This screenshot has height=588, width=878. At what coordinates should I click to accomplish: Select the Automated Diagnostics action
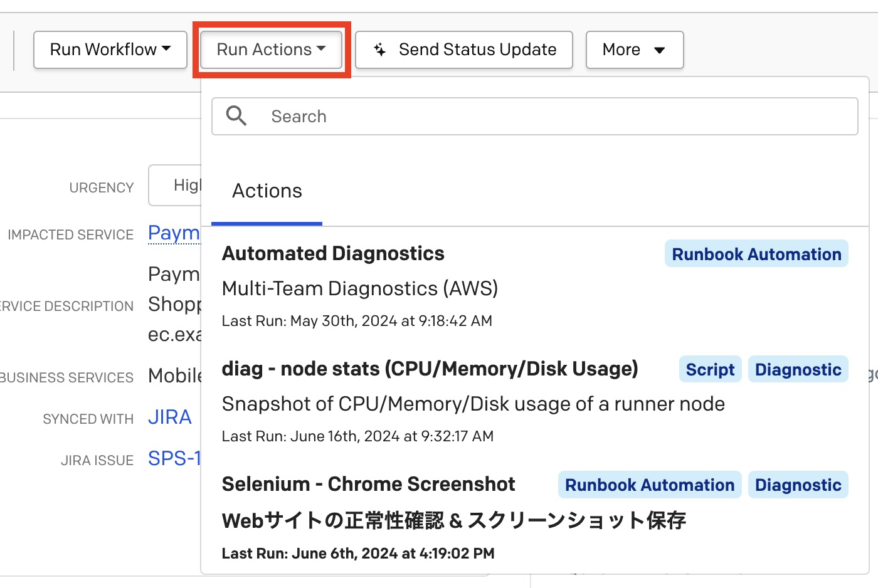tap(333, 253)
